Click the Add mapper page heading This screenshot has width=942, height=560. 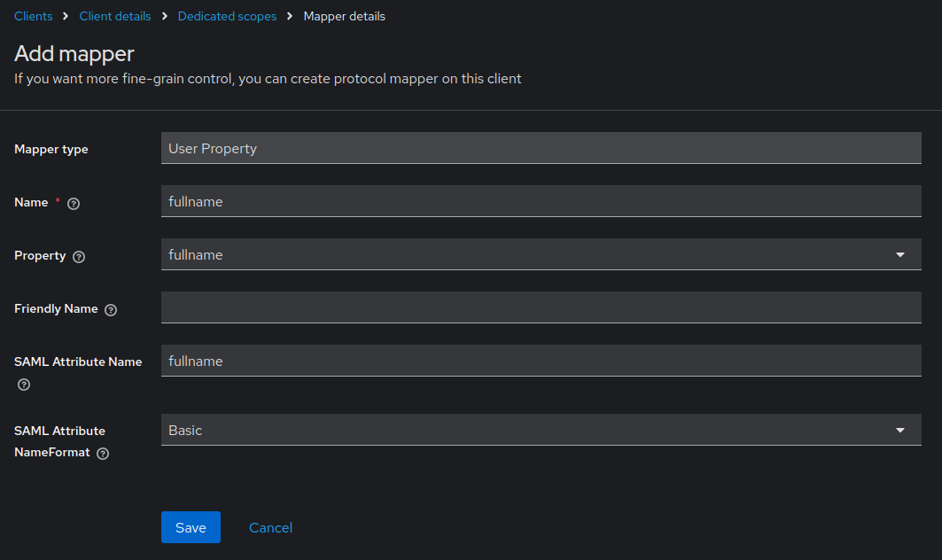point(74,53)
